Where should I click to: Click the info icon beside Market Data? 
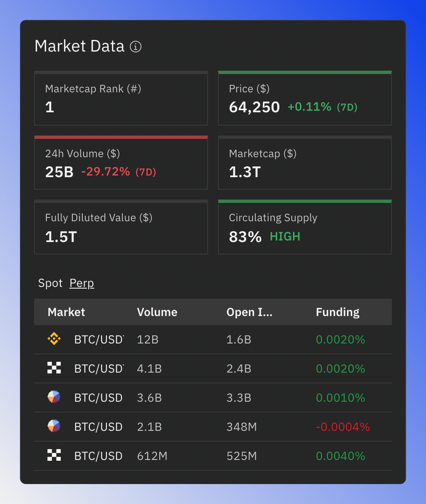(x=136, y=47)
